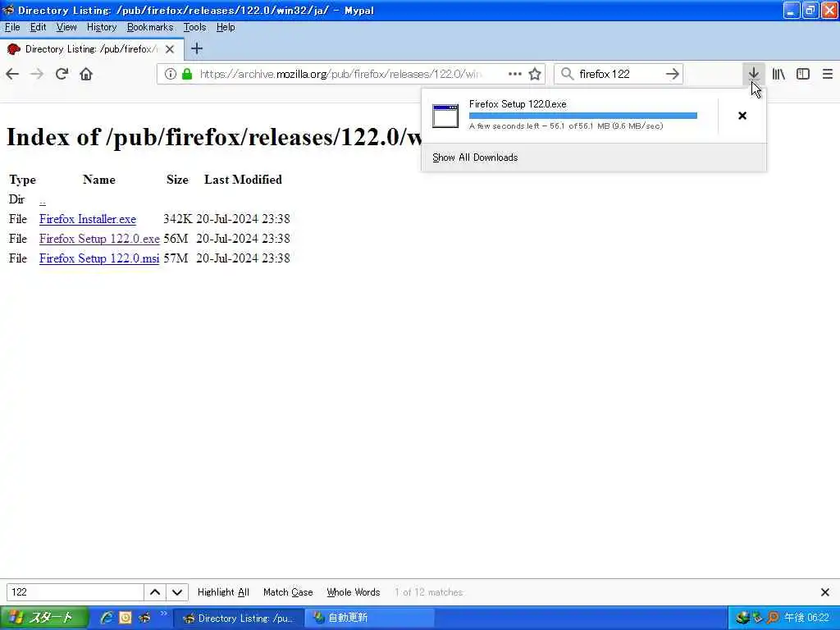The height and width of the screenshot is (630, 840).
Task: Reload the current page
Action: pyautogui.click(x=62, y=74)
